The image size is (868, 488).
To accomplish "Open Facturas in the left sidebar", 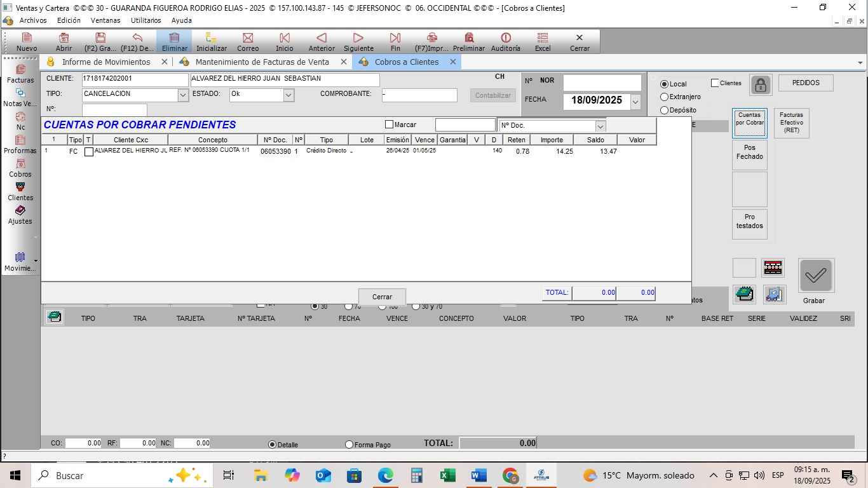I will pyautogui.click(x=20, y=73).
